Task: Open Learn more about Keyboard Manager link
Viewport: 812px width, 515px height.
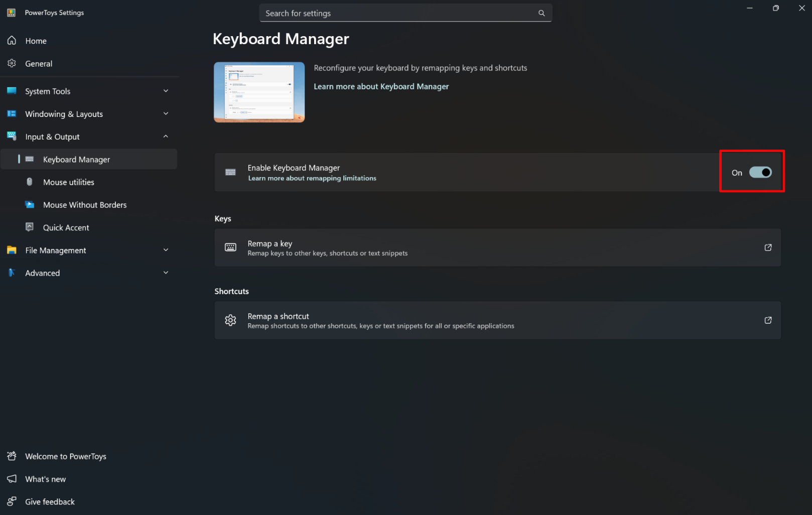Action: click(x=381, y=86)
